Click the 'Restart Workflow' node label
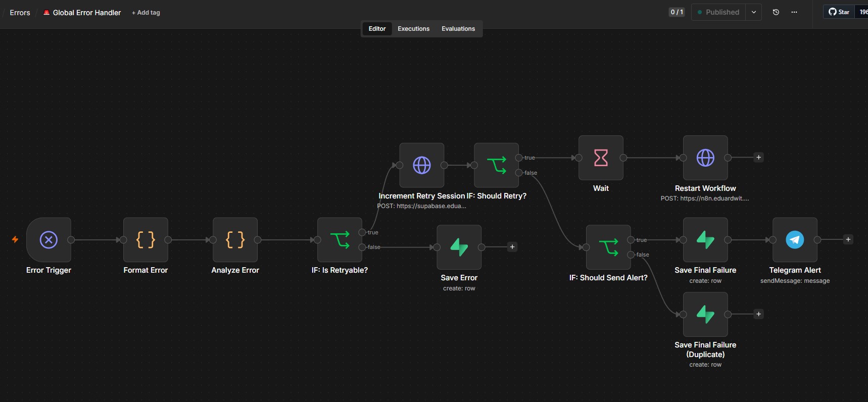 (705, 188)
